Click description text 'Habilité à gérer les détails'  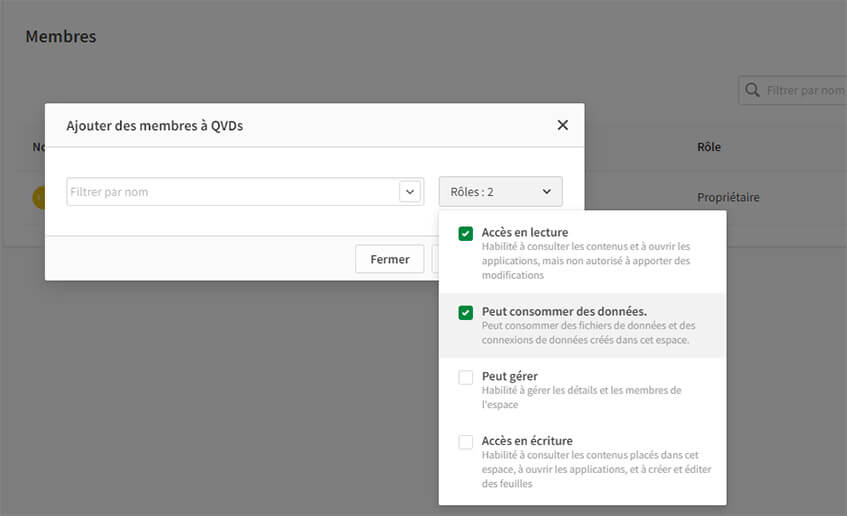pos(581,397)
